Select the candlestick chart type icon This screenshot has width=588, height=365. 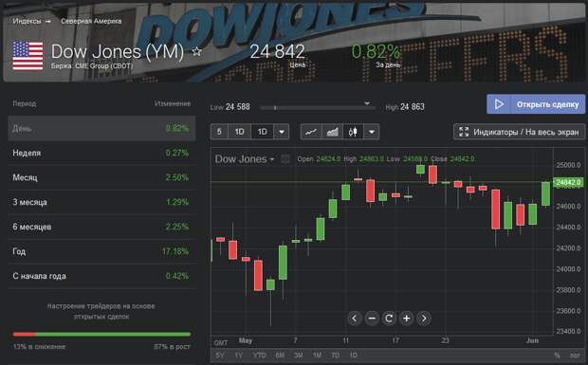click(x=353, y=132)
